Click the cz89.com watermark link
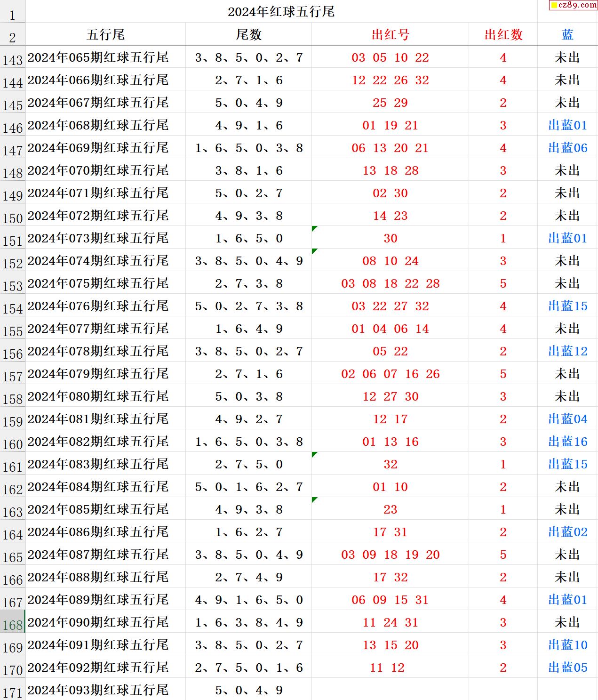 click(x=573, y=5)
